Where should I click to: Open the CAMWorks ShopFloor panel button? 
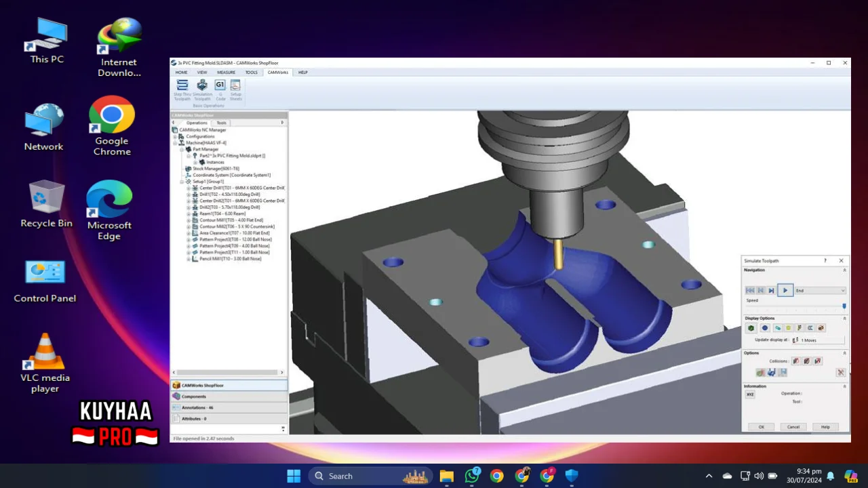coord(229,385)
